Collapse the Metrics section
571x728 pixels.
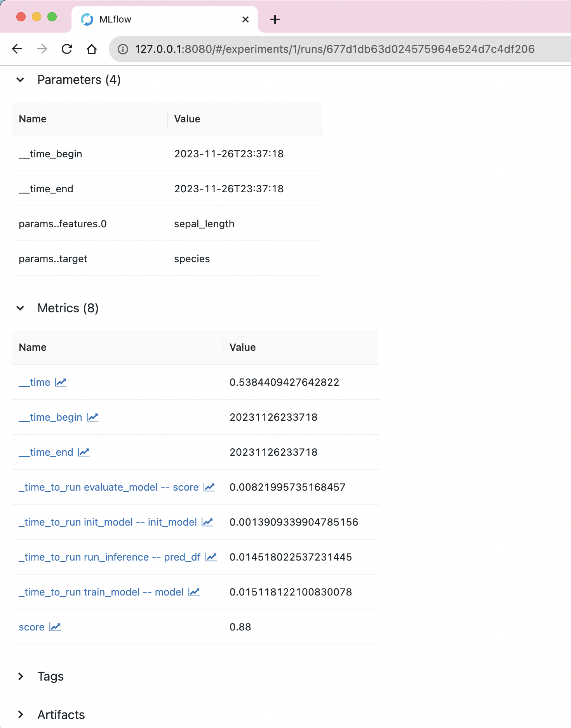(21, 308)
